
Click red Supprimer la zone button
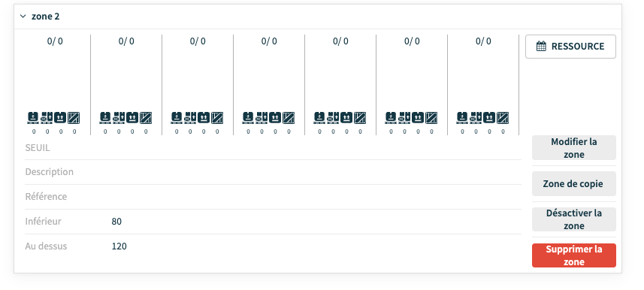click(x=574, y=255)
